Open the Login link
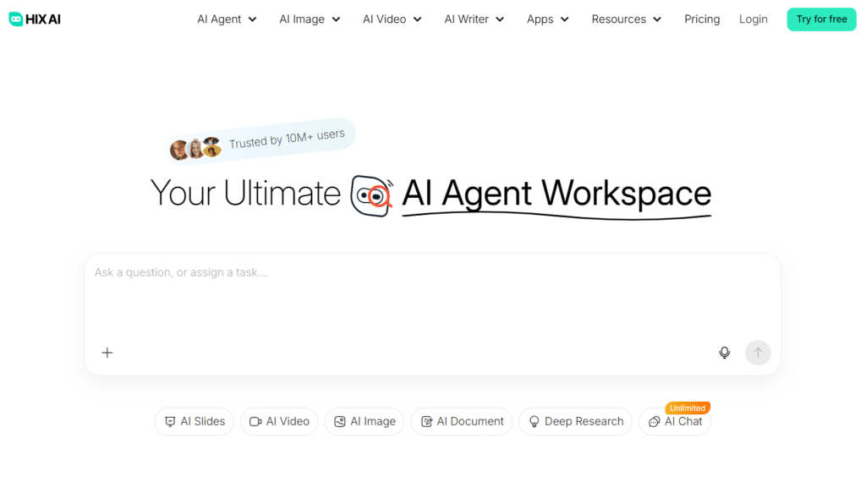 click(x=754, y=19)
